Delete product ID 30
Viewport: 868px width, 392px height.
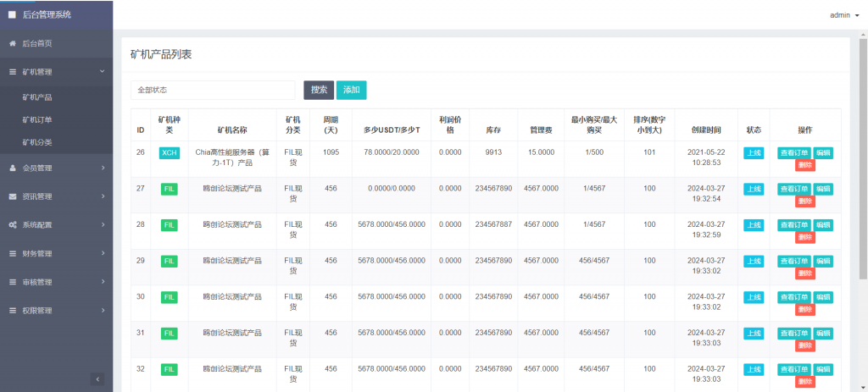805,310
